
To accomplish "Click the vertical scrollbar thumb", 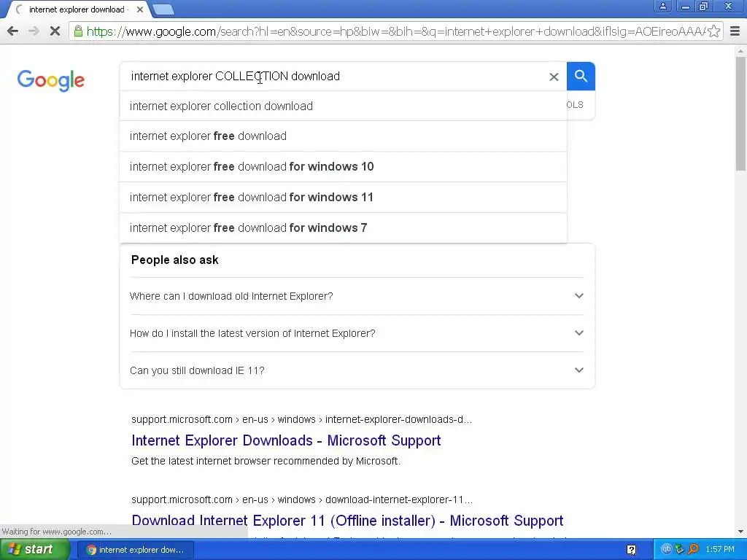I will click(x=741, y=112).
